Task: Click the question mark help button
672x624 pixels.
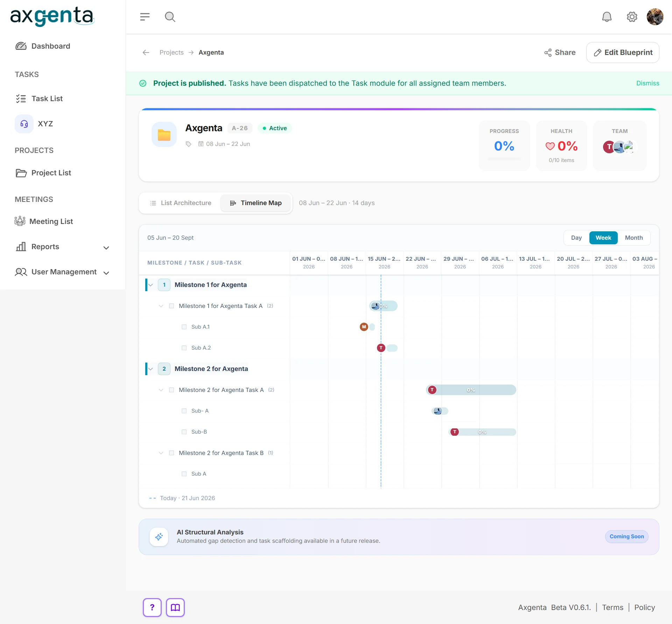Action: [x=152, y=607]
